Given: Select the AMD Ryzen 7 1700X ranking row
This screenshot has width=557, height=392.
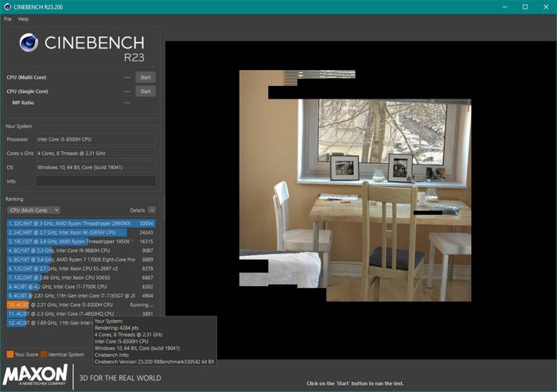Looking at the screenshot, I should tap(81, 259).
